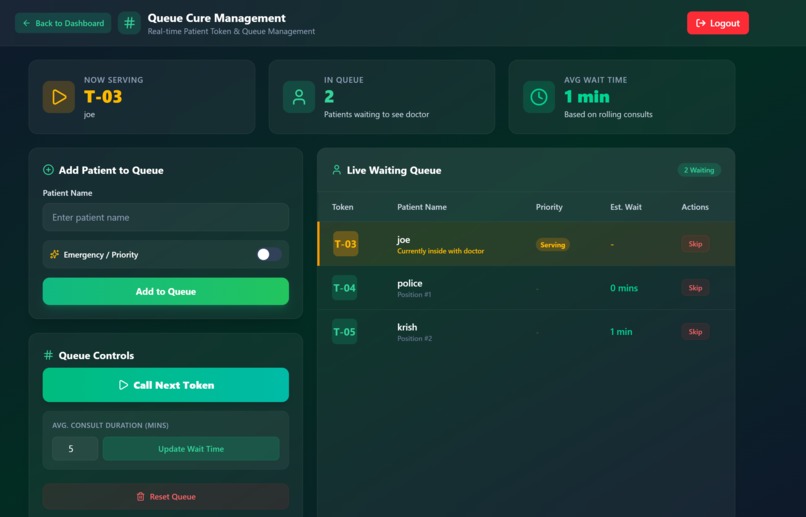Skip patient joe in the queue
This screenshot has width=806, height=517.
[x=695, y=244]
